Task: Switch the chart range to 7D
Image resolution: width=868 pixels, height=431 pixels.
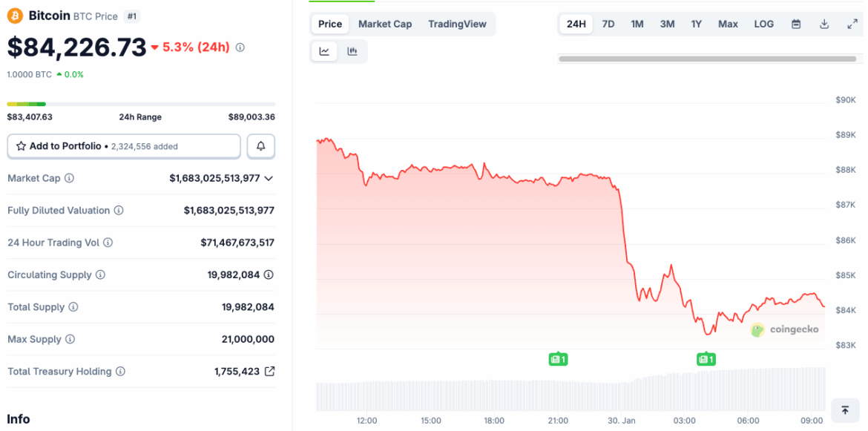Action: [x=608, y=24]
